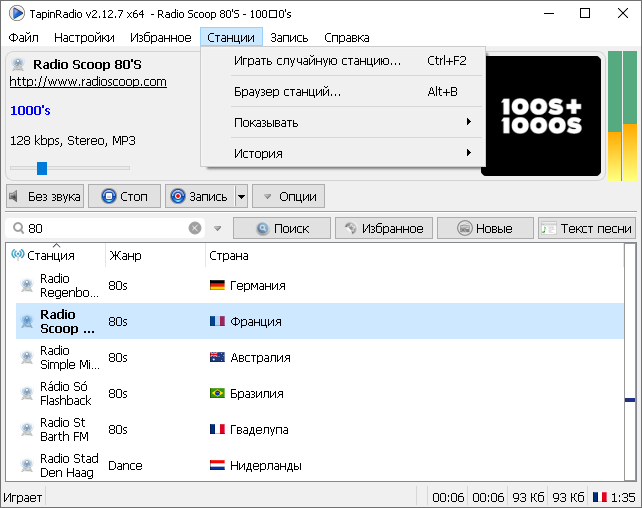Image resolution: width=642 pixels, height=508 pixels.
Task: Click the French flag next to Франция
Action: click(217, 321)
